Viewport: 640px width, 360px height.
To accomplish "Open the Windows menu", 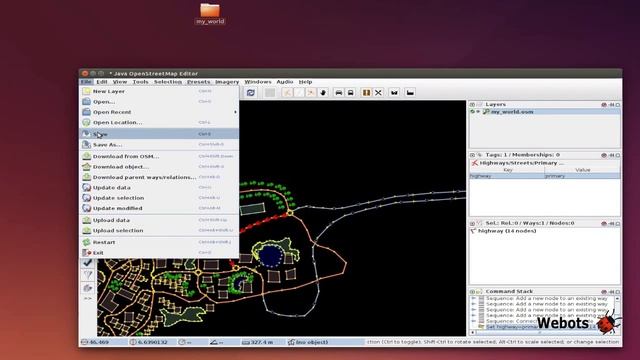I will [258, 82].
